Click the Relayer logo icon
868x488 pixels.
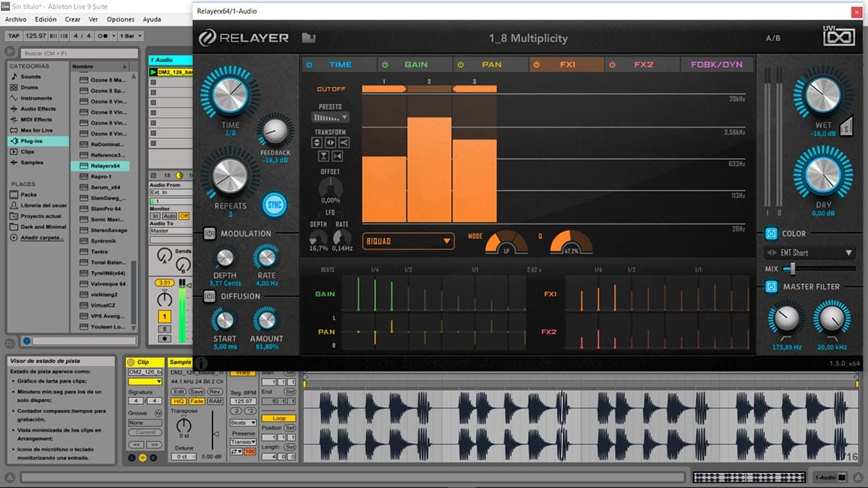point(208,38)
